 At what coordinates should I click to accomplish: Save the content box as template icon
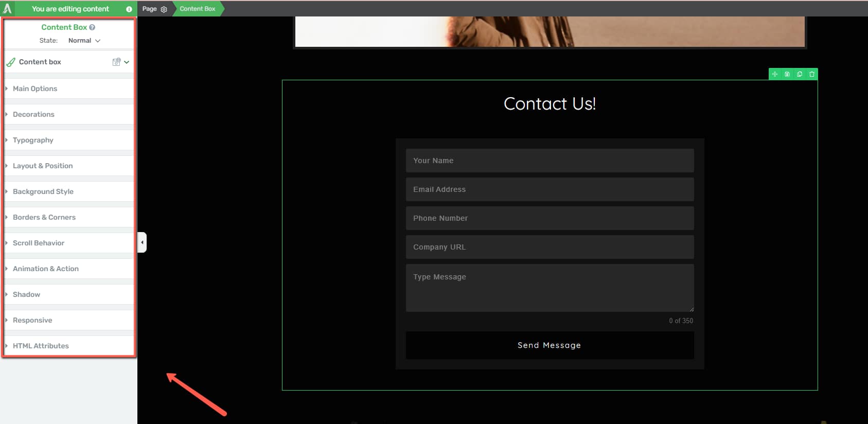click(787, 74)
